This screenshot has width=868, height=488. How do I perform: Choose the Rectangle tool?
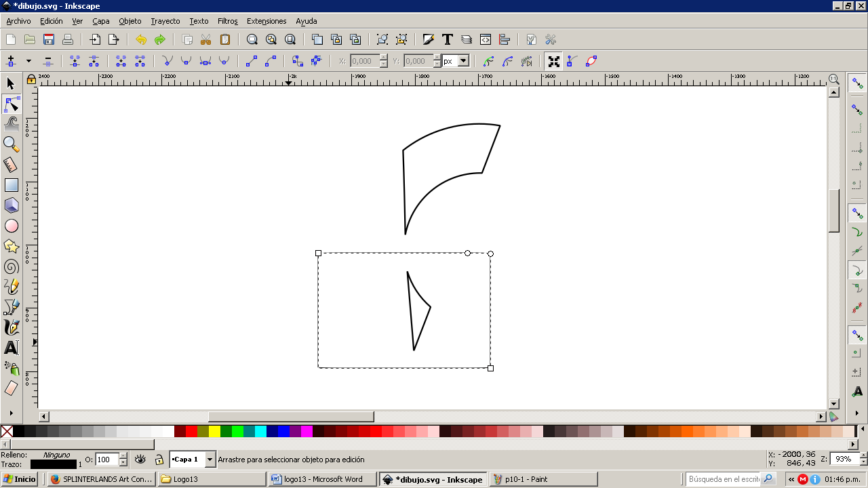pyautogui.click(x=11, y=185)
